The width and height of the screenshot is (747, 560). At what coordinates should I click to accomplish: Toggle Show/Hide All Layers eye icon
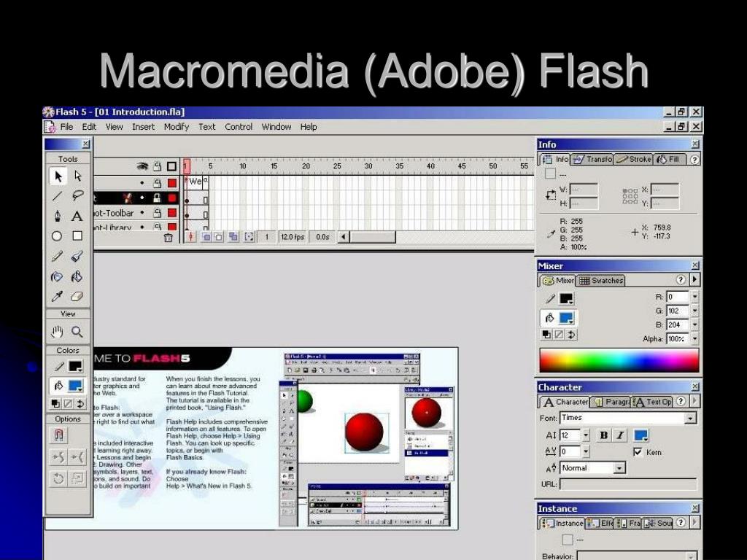[x=142, y=166]
